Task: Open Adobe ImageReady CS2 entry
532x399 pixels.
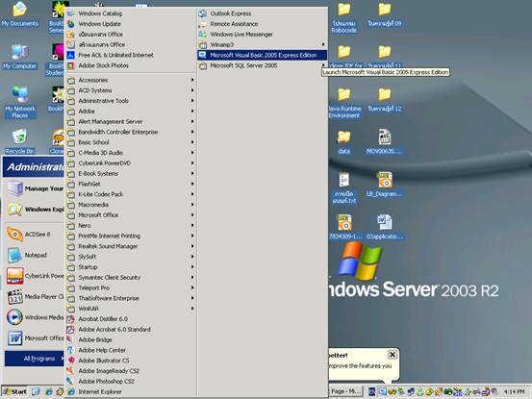Action: pos(131,371)
